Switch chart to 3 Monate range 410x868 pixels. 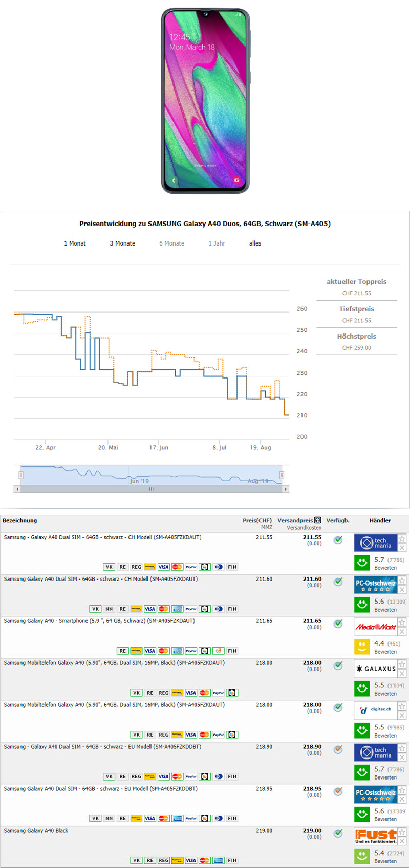pos(122,243)
